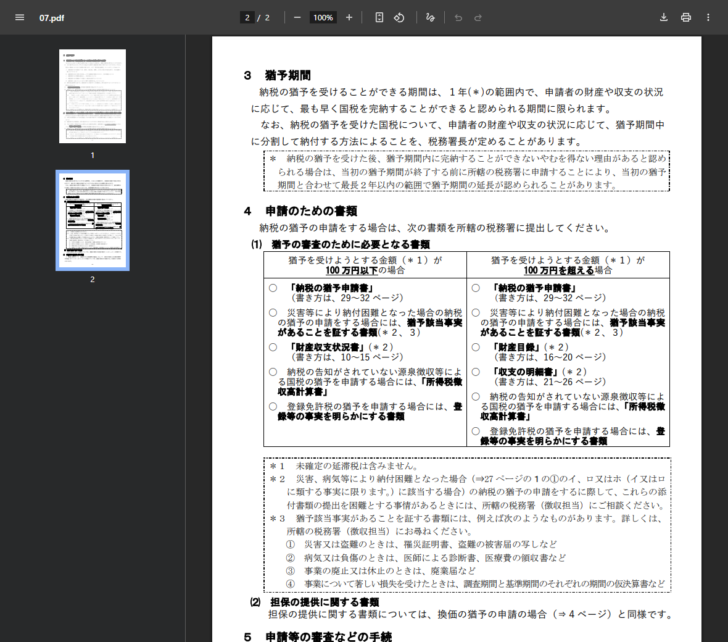Click the 100% zoom level field
This screenshot has width=728, height=642.
coord(323,18)
